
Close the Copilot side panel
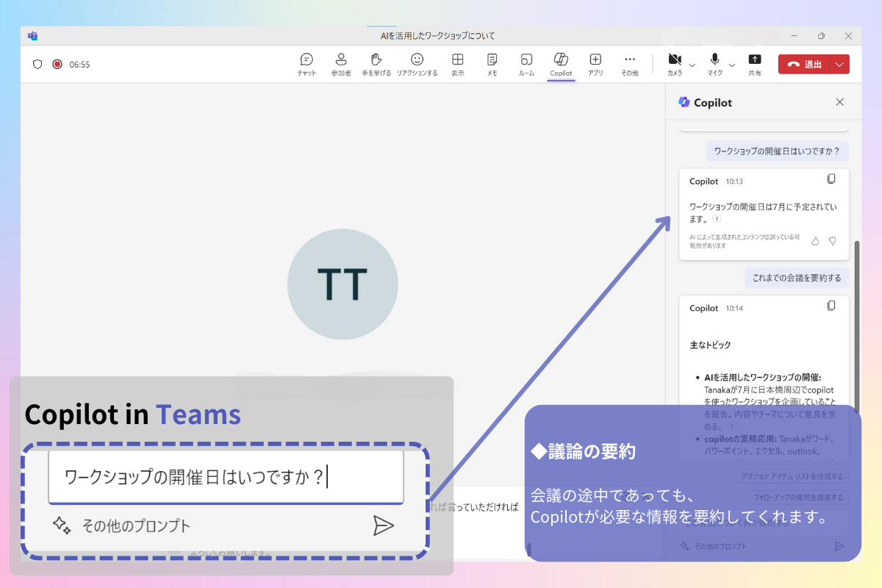coord(840,102)
